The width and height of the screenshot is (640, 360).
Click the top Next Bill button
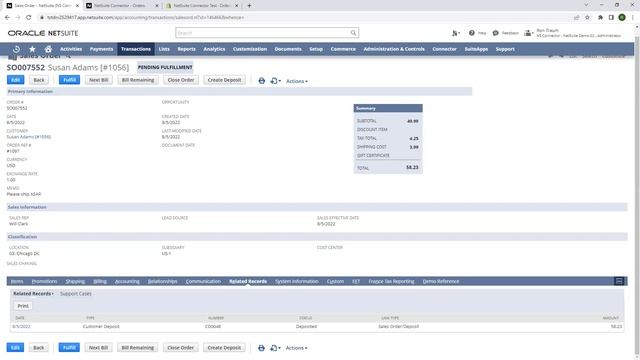coord(99,80)
